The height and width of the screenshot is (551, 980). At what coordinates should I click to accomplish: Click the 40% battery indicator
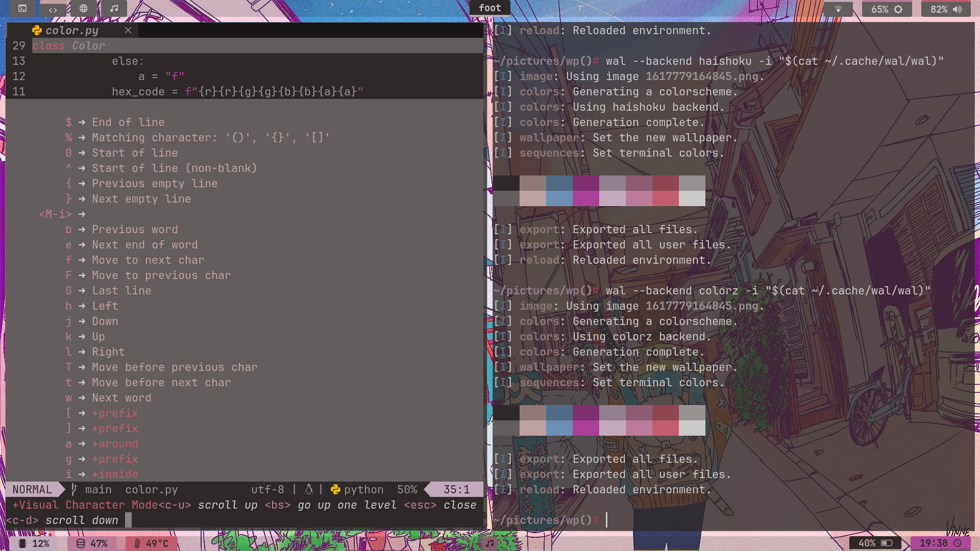tap(875, 543)
